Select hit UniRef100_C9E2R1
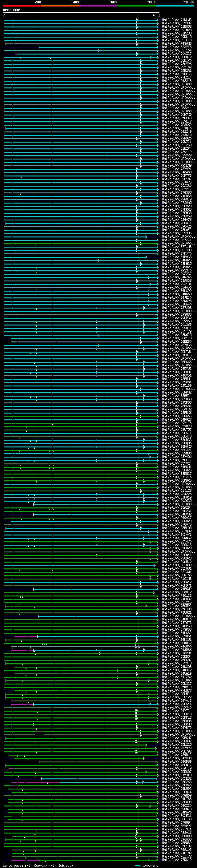Image resolution: width=197 pixels, height=868 pixels. coord(177,71)
